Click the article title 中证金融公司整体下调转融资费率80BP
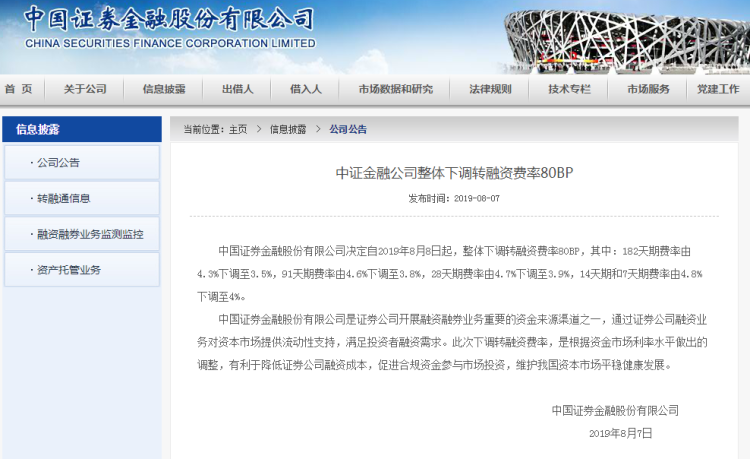Screen dimensions: 750x459 click(453, 172)
